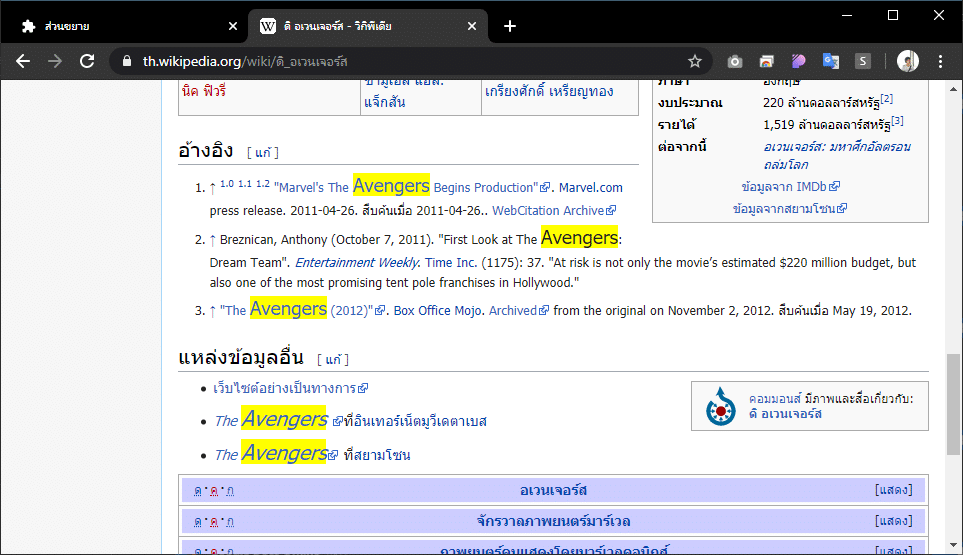
Task: Click footnote [2] beside budget
Action: coord(886,99)
